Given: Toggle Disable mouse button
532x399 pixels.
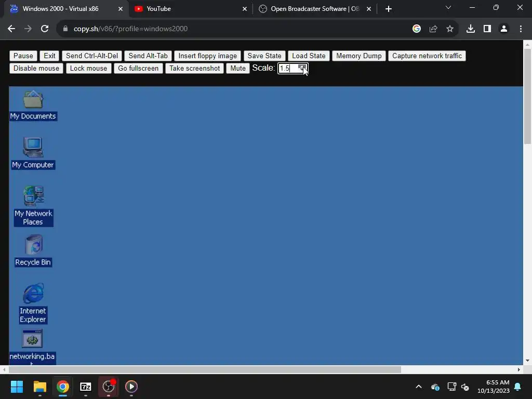Looking at the screenshot, I should [36, 68].
